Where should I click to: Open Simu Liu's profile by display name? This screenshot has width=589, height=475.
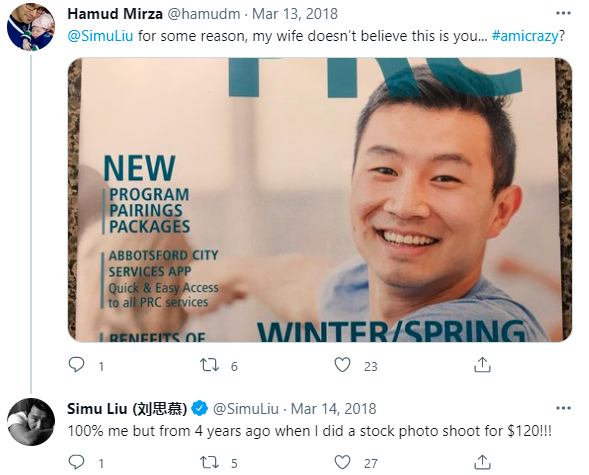[127, 409]
